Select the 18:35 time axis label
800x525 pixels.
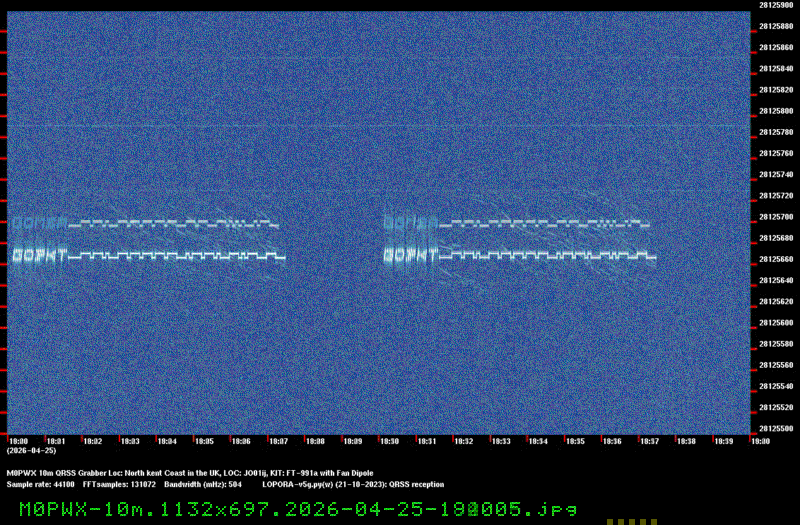pos(576,441)
